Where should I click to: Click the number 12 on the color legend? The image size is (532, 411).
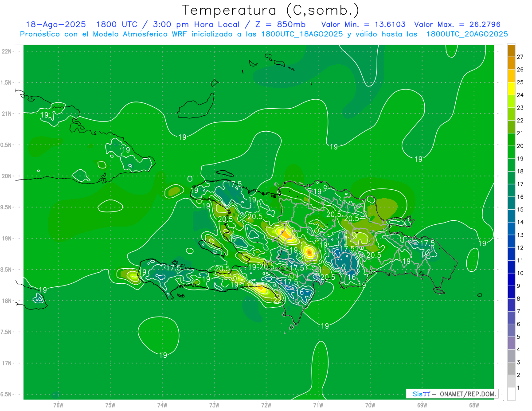(x=520, y=248)
